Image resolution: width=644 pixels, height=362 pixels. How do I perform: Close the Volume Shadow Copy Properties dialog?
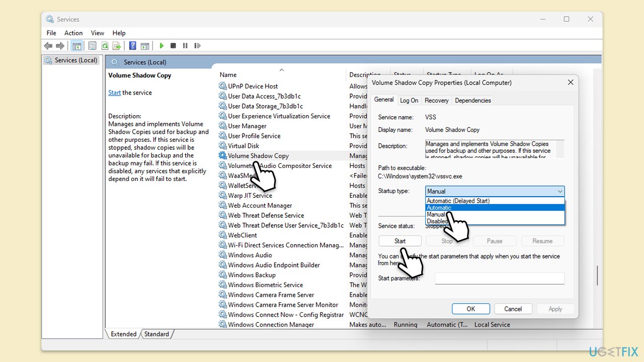pos(570,82)
